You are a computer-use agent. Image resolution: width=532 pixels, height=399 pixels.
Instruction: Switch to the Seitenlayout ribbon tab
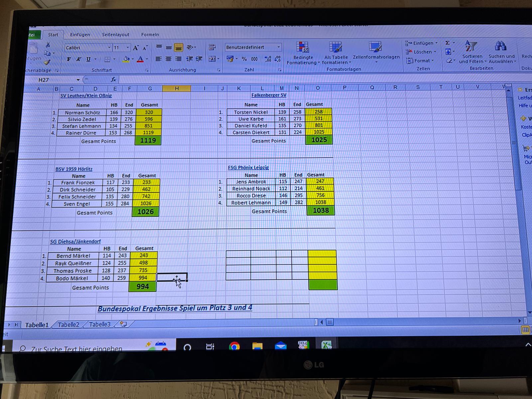click(x=115, y=35)
